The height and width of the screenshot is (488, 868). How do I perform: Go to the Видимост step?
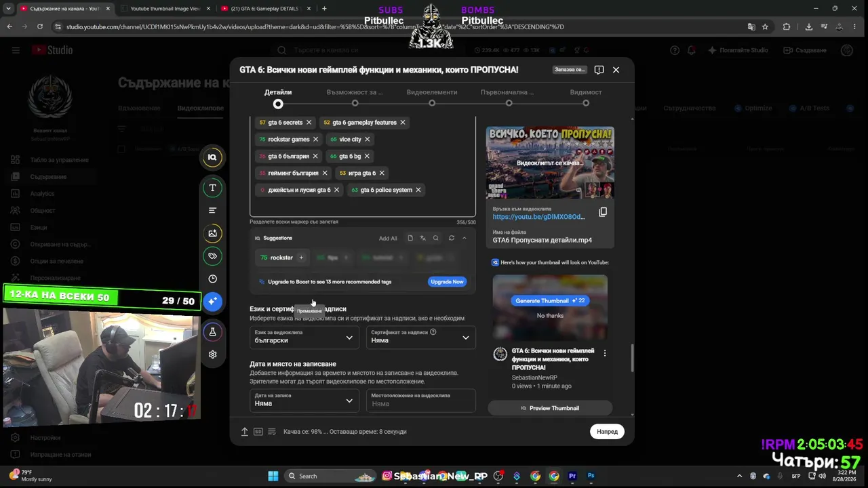click(x=586, y=97)
